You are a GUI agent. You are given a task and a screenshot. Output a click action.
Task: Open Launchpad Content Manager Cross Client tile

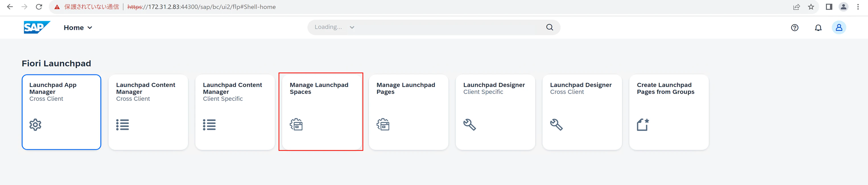pos(148,112)
